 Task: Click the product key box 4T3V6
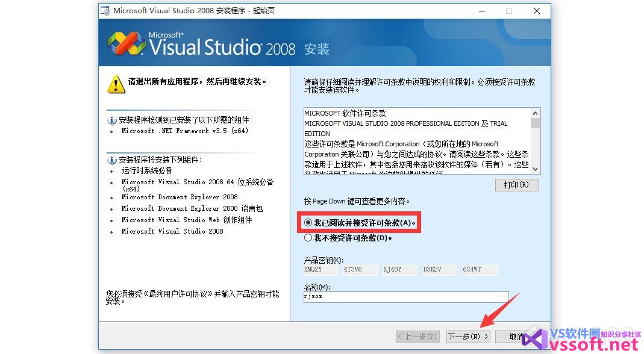360,269
